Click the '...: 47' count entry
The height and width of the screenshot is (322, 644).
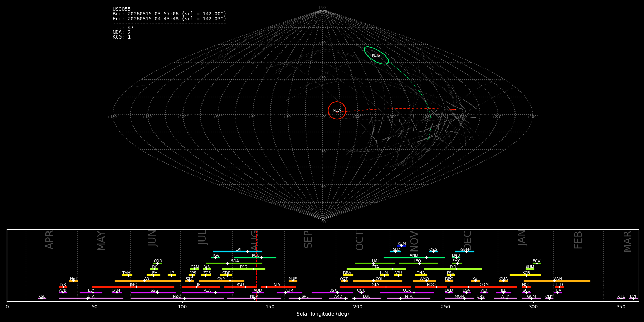(123, 28)
